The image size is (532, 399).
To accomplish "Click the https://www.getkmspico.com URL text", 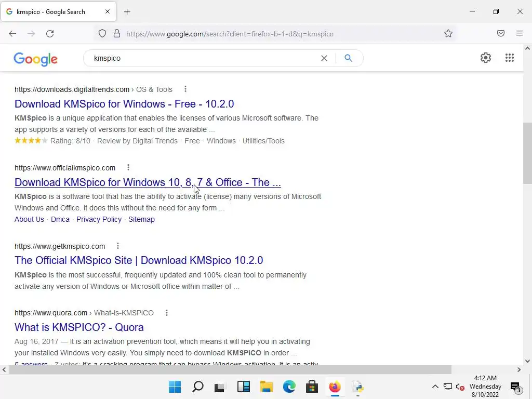I will 60,246.
